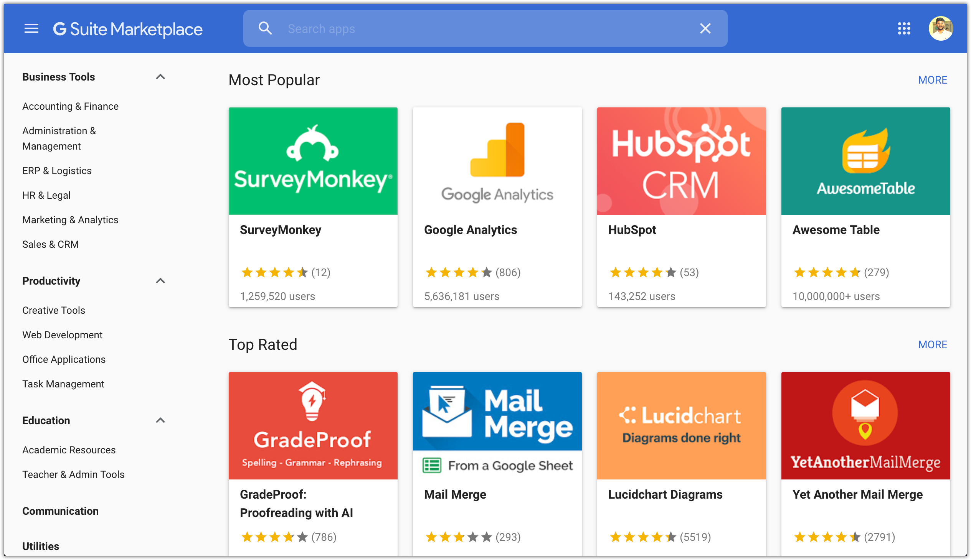Click the HubSpot app title
The width and height of the screenshot is (971, 560).
coord(632,230)
